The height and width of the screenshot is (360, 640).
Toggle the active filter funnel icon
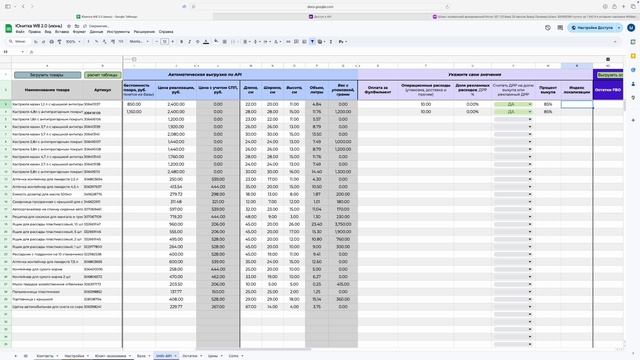click(312, 42)
